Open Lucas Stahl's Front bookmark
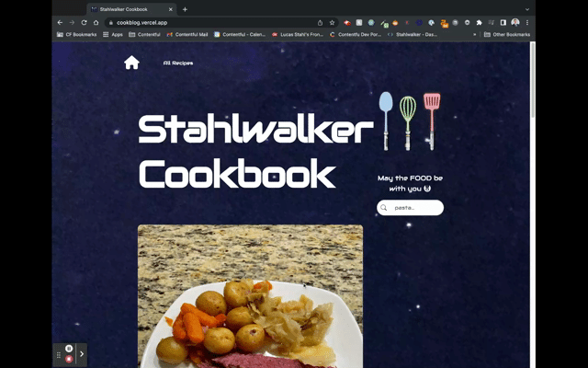This screenshot has height=368, width=588. 298,35
